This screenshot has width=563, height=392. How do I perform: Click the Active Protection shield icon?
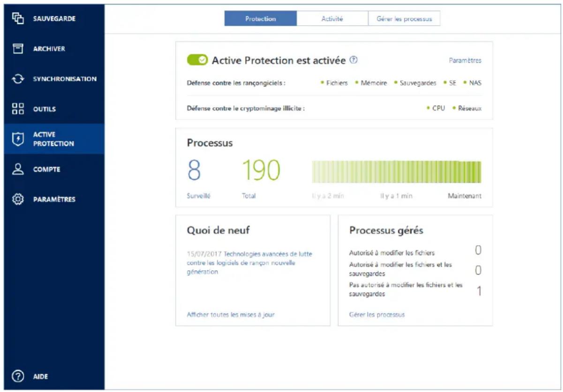point(17,139)
